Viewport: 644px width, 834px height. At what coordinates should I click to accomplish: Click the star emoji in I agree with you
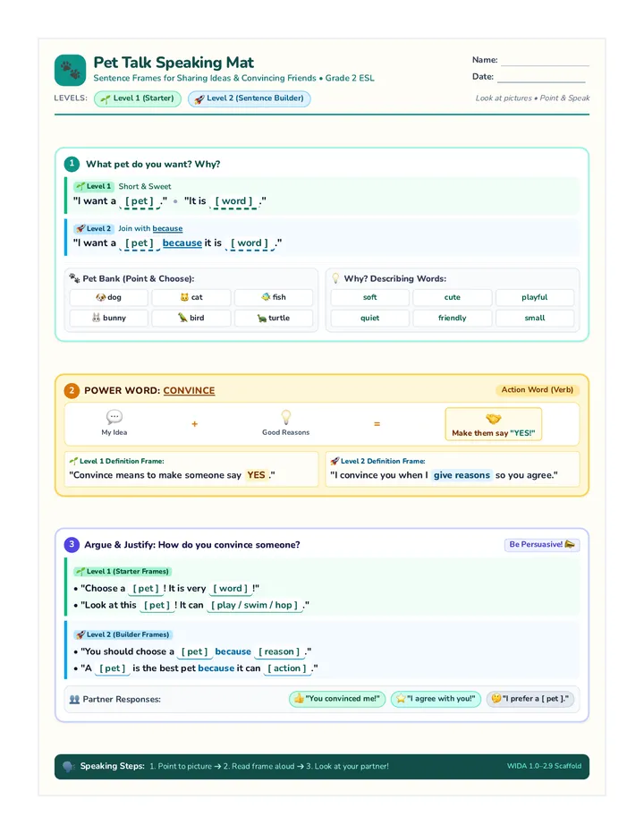401,698
